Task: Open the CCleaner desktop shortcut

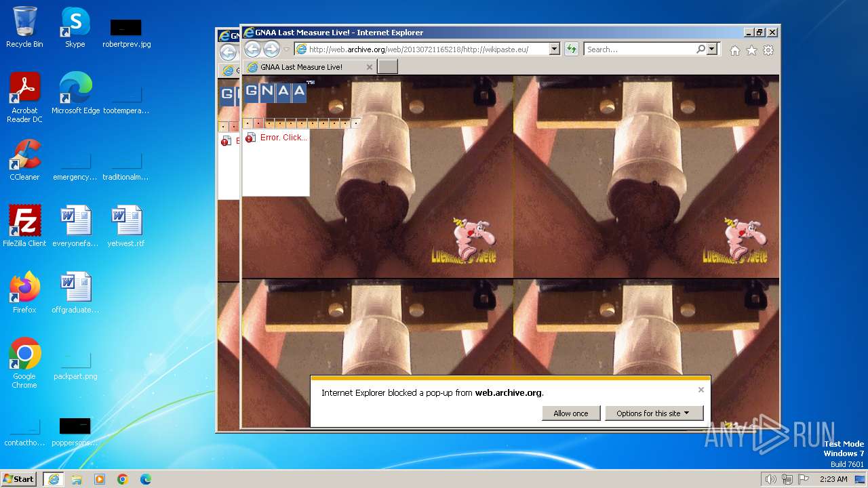Action: click(24, 160)
